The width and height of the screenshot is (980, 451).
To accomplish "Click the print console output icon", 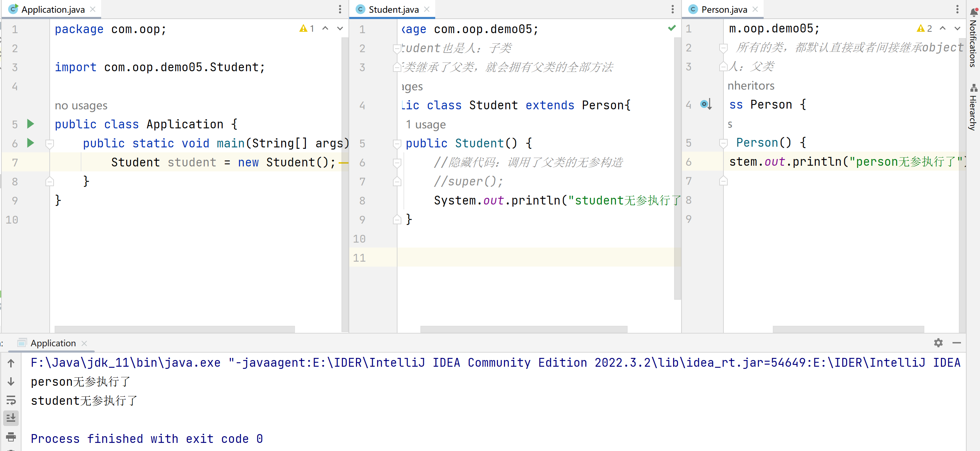I will coord(11,437).
